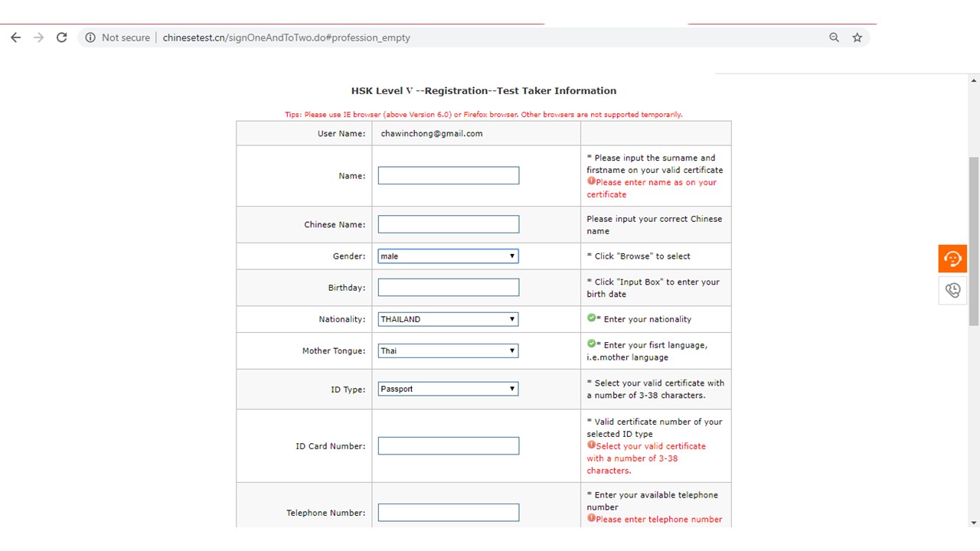This screenshot has height=551, width=980.
Task: Click the 'Birthday:' label
Action: pyautogui.click(x=347, y=288)
